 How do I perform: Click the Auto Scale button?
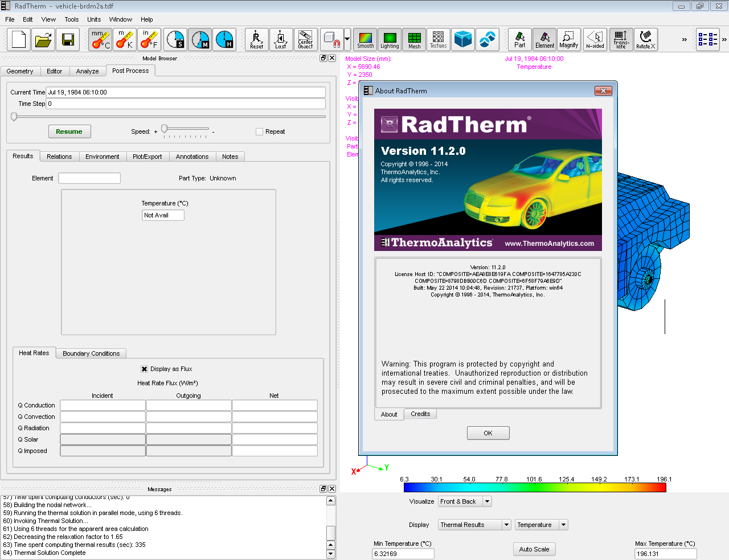[534, 549]
